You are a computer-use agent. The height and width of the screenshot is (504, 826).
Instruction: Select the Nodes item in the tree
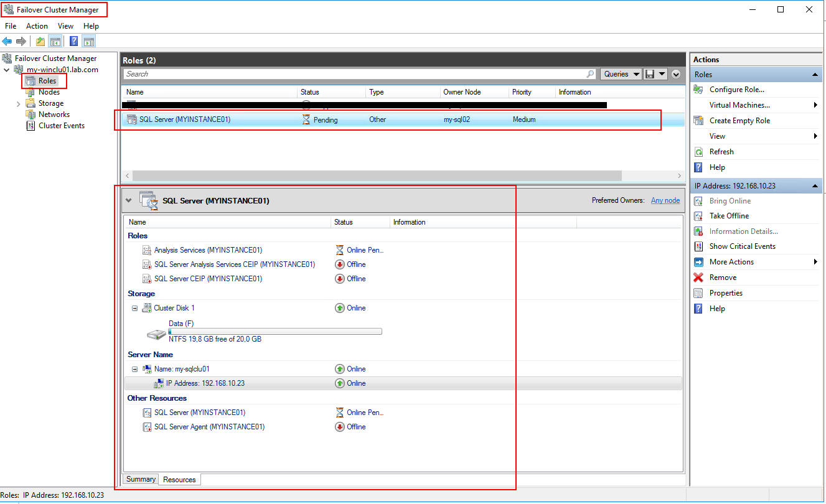[x=49, y=92]
